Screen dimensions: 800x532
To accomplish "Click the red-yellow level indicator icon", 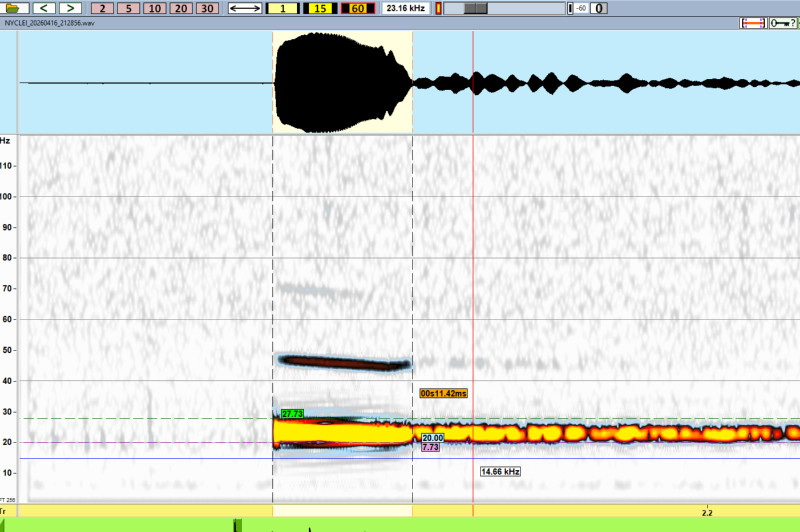I will [438, 8].
